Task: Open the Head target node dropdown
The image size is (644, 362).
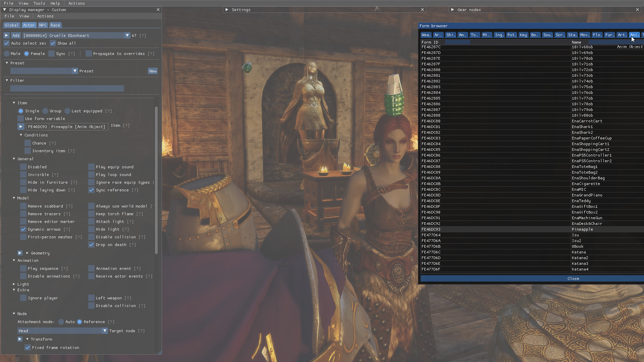Action: [x=105, y=331]
